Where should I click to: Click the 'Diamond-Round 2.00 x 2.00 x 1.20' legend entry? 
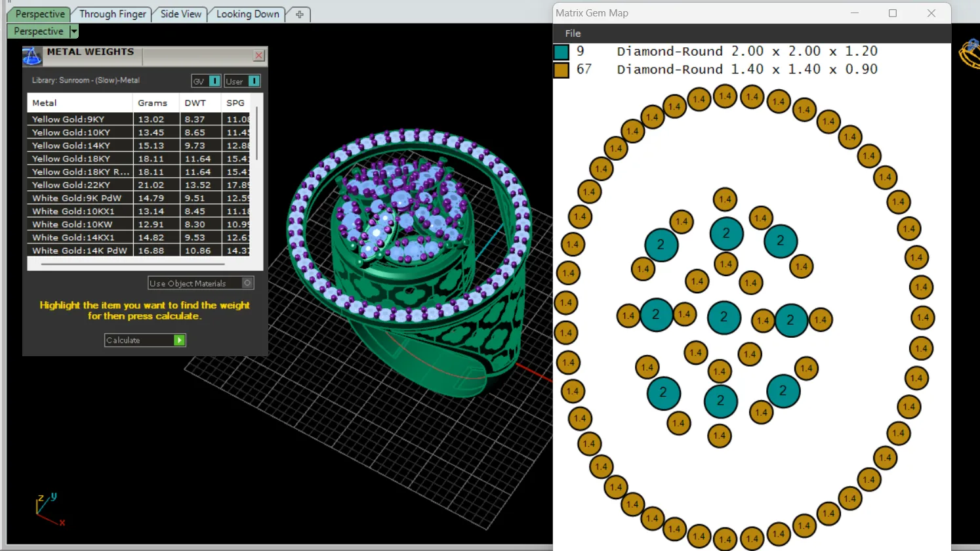(746, 51)
